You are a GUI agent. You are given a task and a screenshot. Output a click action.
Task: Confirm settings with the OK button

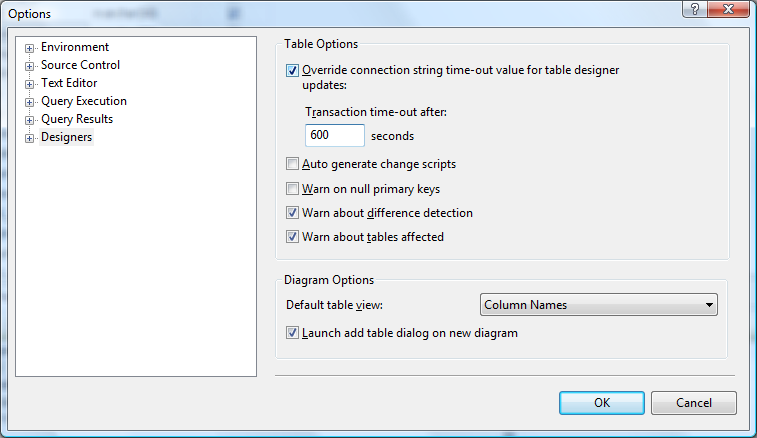(x=601, y=402)
